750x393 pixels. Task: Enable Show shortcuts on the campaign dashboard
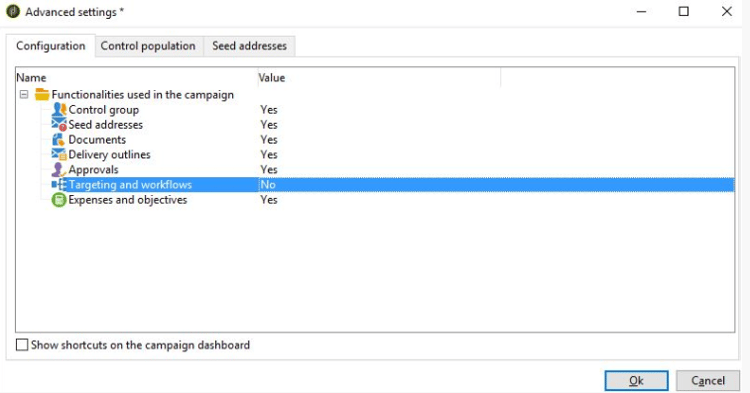click(22, 345)
